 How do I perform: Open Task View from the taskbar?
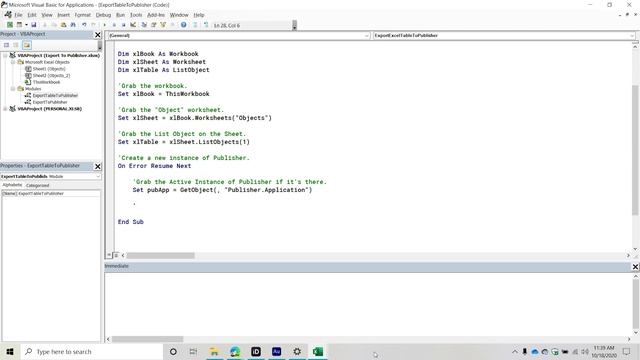click(x=193, y=351)
